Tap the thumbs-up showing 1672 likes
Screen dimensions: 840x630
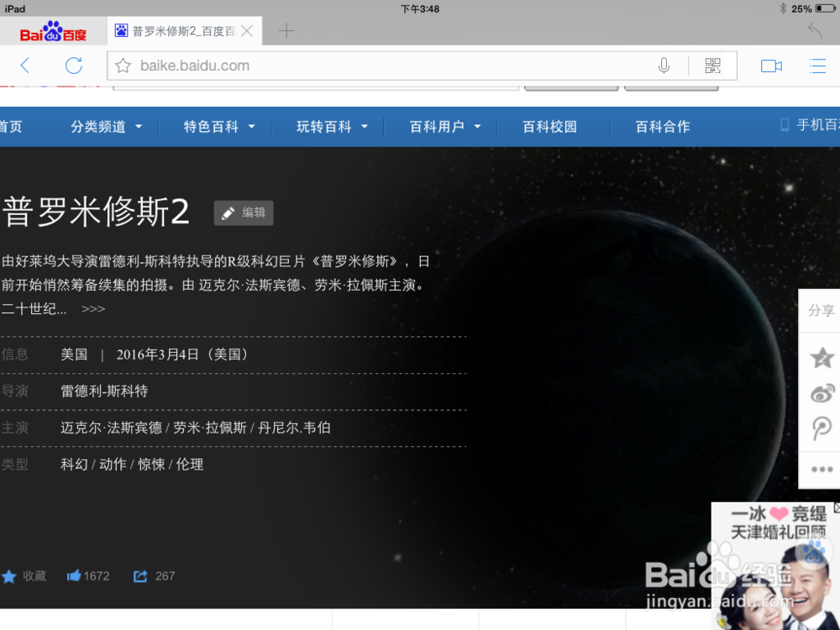[87, 576]
